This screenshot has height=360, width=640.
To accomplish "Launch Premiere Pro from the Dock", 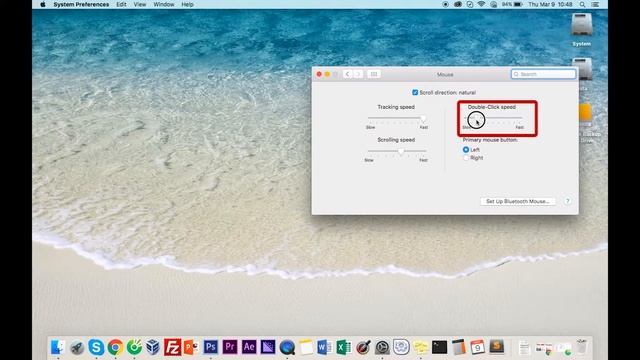I will pos(230,347).
